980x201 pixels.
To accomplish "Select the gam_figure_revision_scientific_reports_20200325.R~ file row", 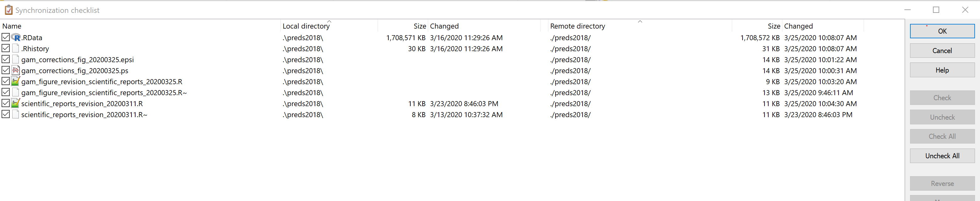I will 104,93.
